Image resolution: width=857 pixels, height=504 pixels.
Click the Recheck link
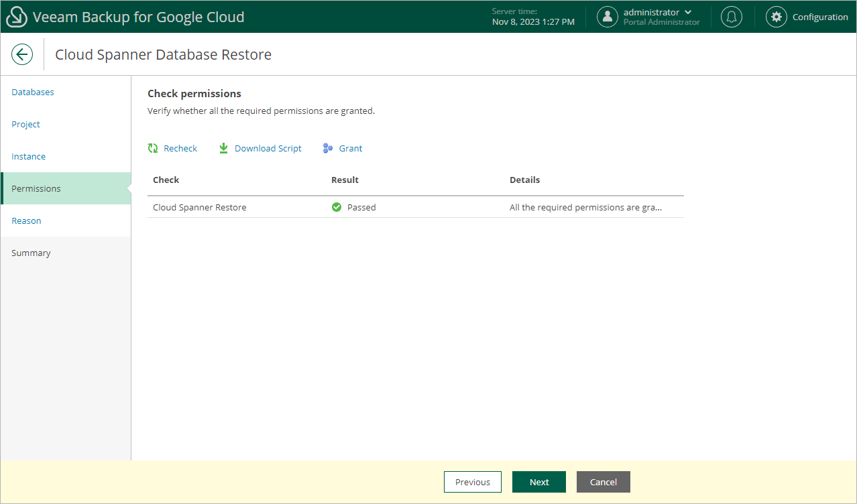[180, 148]
